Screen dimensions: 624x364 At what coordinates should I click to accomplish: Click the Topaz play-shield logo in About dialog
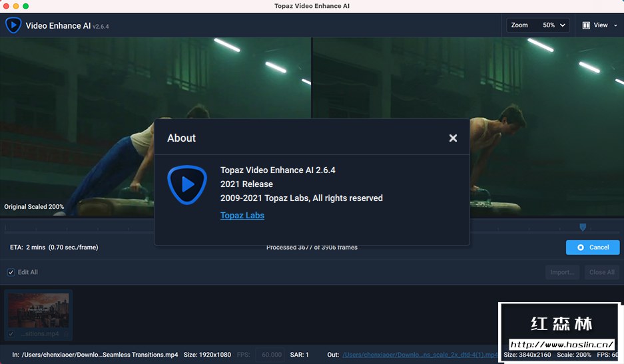tap(187, 184)
